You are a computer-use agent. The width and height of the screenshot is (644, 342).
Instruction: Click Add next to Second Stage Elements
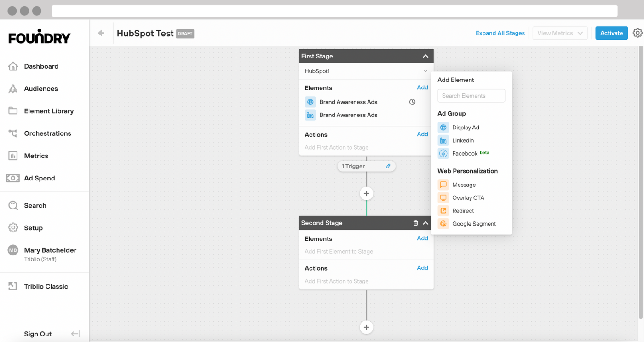click(422, 238)
